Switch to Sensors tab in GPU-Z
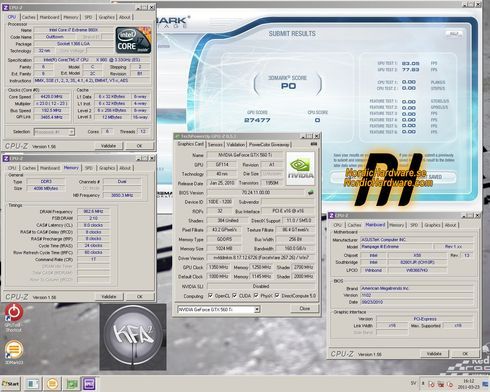 click(x=215, y=144)
